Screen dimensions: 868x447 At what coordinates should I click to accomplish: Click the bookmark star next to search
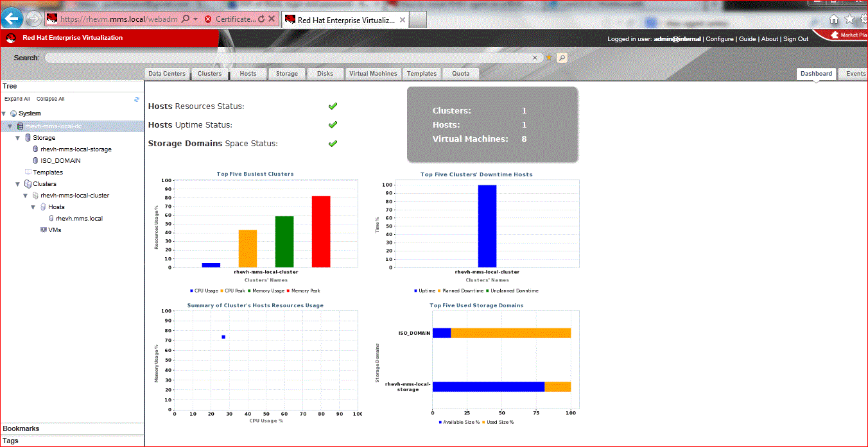pos(549,58)
